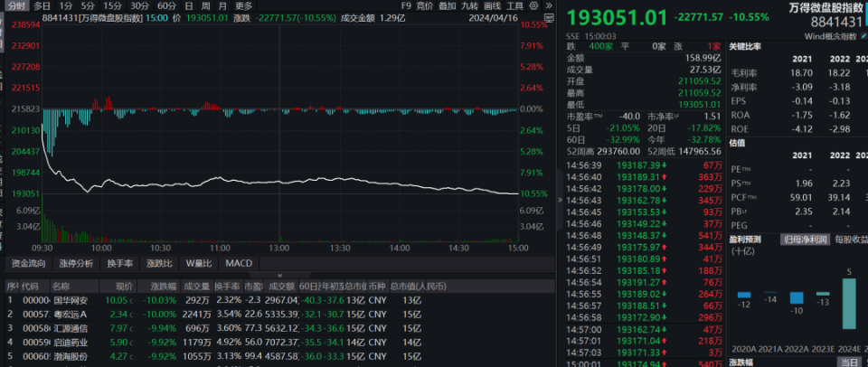Select the 归母净利润 forecast toggle
The height and width of the screenshot is (367, 868).
tap(806, 240)
